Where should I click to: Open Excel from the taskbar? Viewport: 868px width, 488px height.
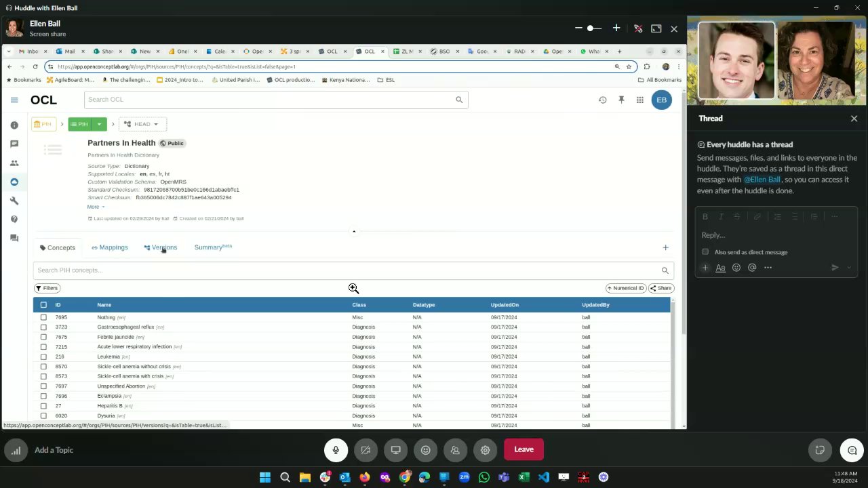coord(524,477)
